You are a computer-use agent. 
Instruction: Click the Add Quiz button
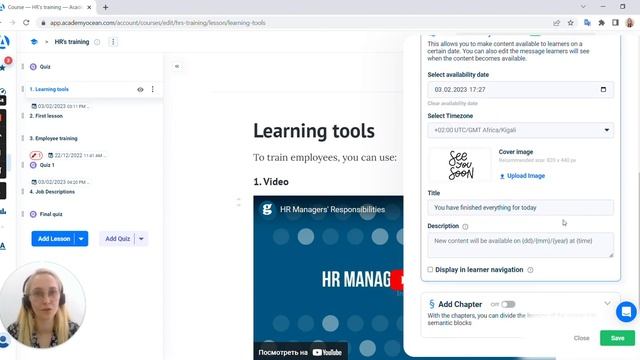117,239
